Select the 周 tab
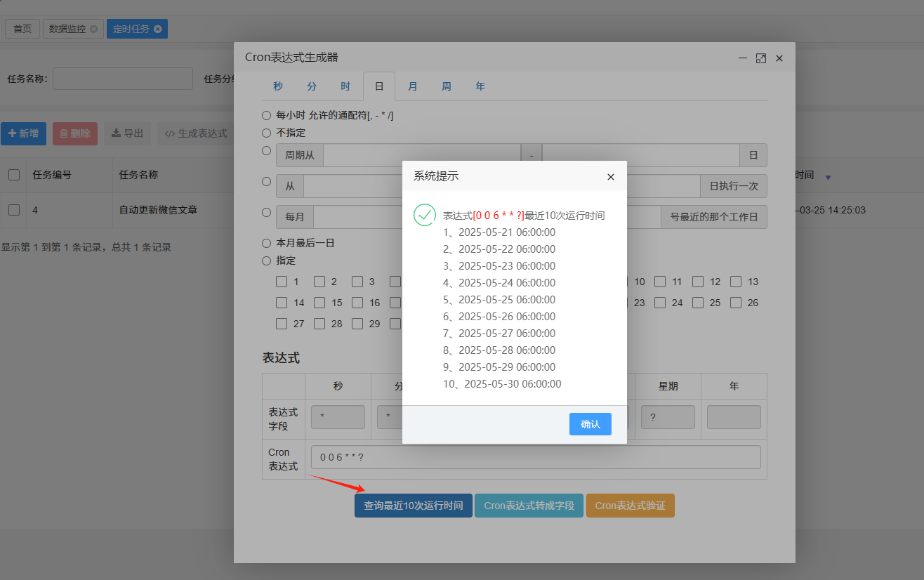 [447, 86]
